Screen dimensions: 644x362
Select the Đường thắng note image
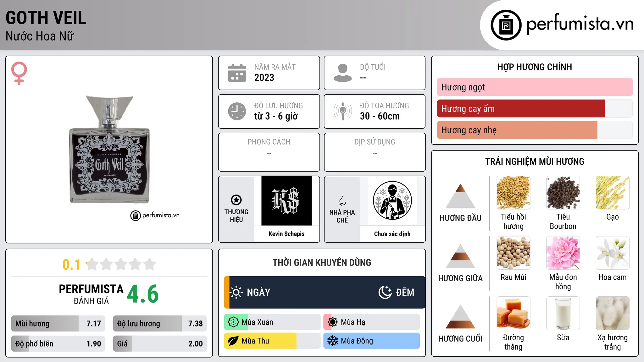tap(513, 313)
